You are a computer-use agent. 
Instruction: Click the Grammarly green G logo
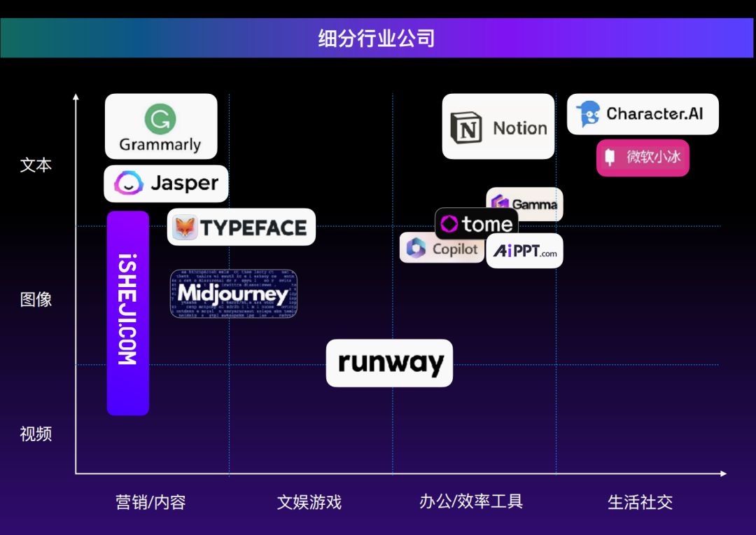click(x=160, y=119)
